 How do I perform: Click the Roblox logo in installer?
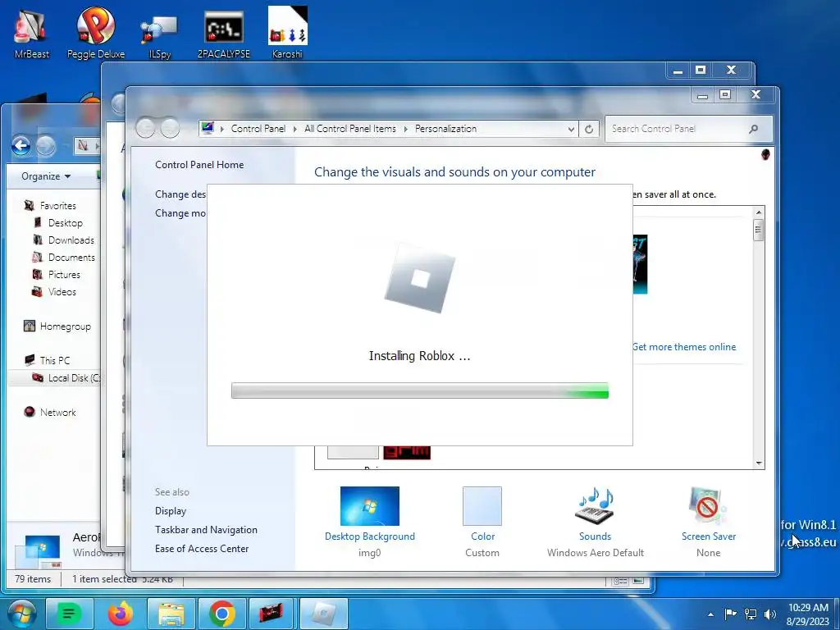pos(419,278)
